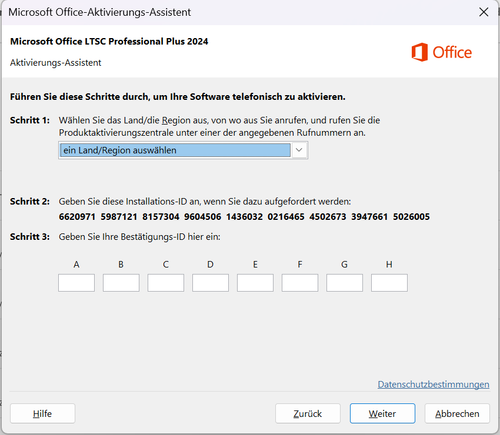Click confirmation ID field H
Image resolution: width=500 pixels, height=435 pixels.
389,283
